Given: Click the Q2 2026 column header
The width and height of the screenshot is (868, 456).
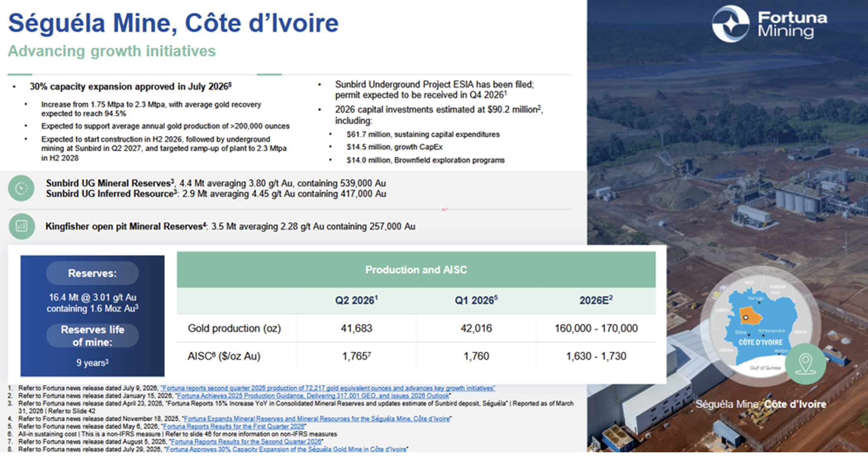Looking at the screenshot, I should click(356, 300).
